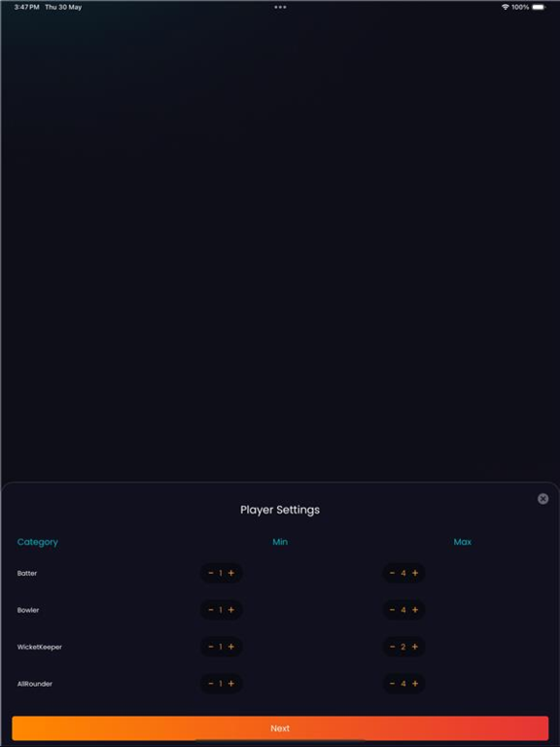Click the Min column header

(x=280, y=542)
